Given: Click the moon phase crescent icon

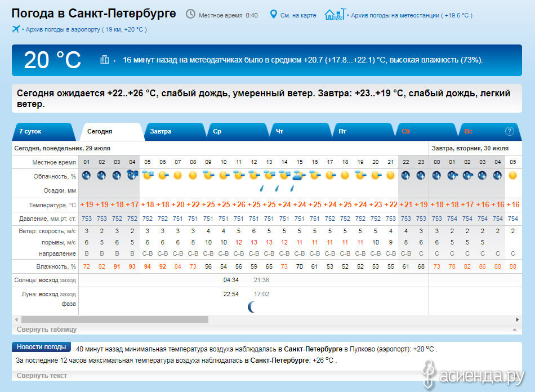Looking at the screenshot, I should click(x=252, y=307).
